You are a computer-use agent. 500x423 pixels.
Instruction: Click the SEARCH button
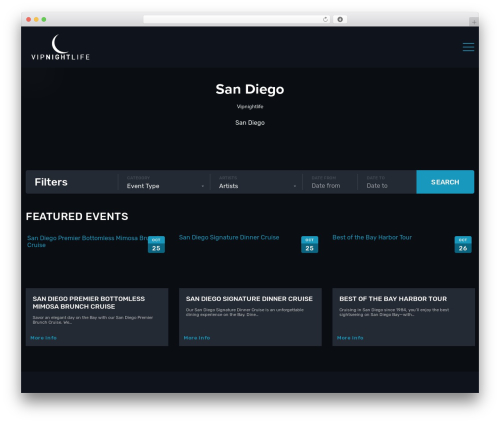pos(445,182)
